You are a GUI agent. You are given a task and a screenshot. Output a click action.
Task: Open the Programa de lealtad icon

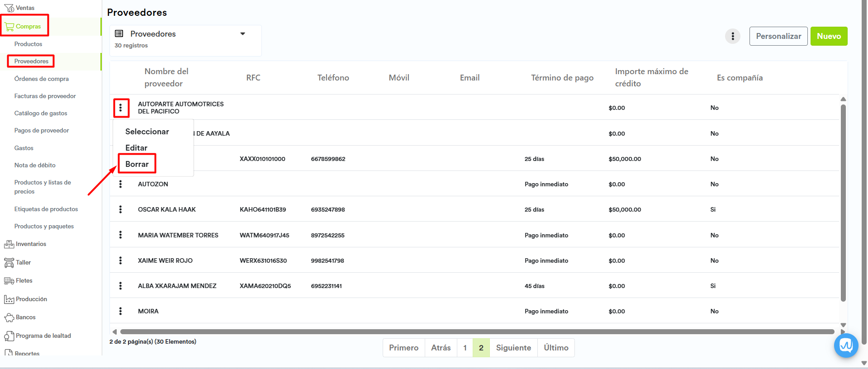[x=9, y=336]
